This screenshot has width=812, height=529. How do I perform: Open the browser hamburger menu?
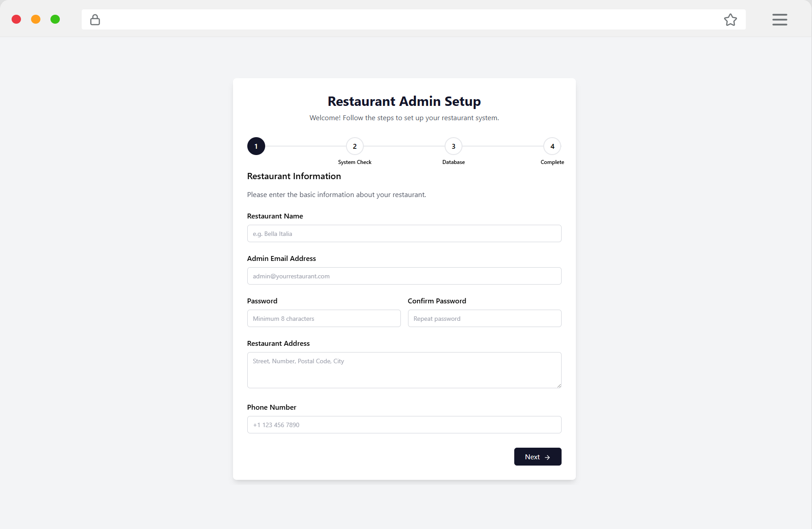tap(779, 20)
